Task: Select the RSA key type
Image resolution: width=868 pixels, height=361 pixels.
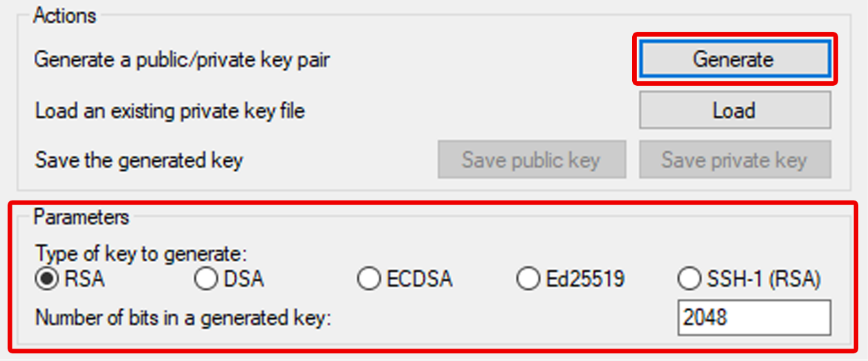Action: point(47,279)
